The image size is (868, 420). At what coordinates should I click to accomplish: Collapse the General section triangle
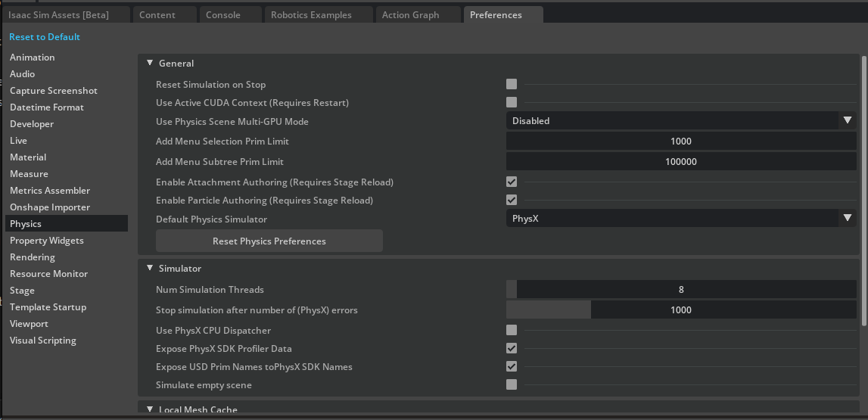pos(150,64)
